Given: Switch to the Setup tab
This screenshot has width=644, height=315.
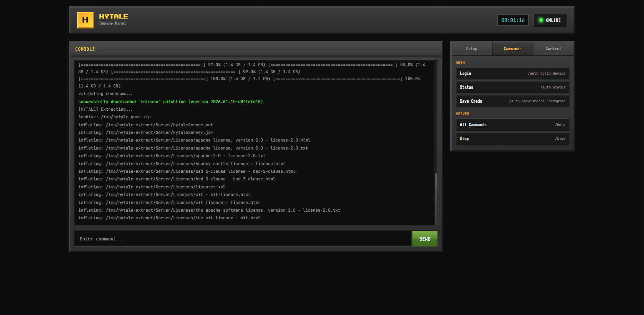Looking at the screenshot, I should [x=471, y=49].
